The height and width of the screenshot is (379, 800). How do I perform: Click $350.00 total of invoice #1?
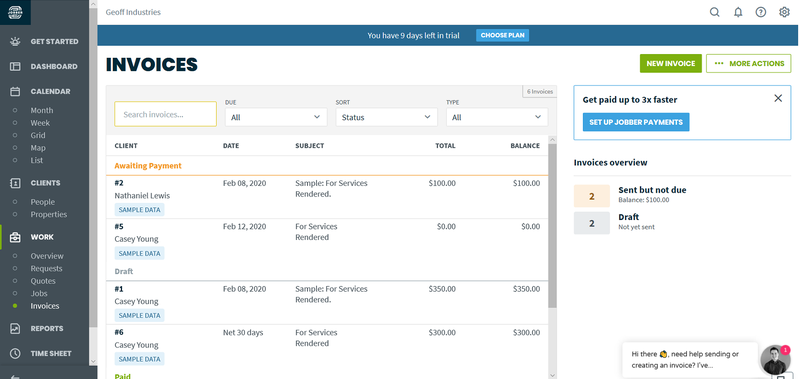coord(442,289)
